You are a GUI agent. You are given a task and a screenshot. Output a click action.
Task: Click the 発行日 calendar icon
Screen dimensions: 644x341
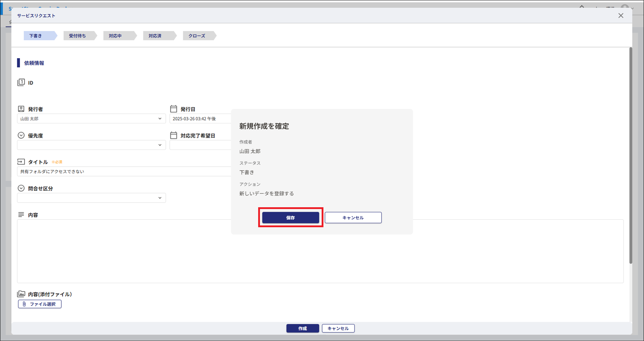pyautogui.click(x=174, y=109)
